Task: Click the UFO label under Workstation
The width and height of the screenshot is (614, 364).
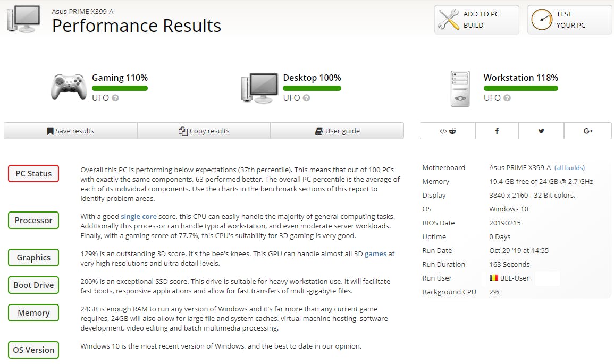Action: click(x=492, y=98)
